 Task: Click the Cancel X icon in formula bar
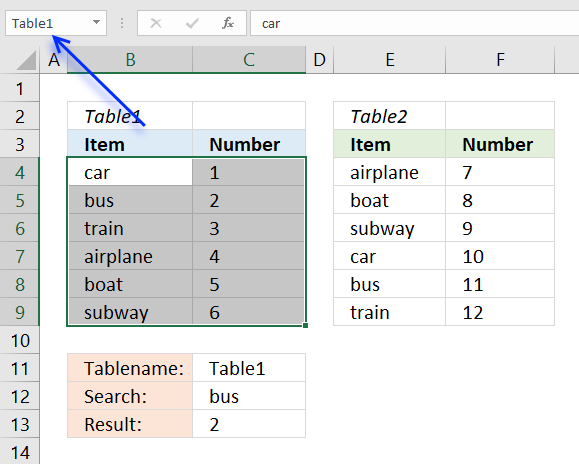[x=156, y=23]
